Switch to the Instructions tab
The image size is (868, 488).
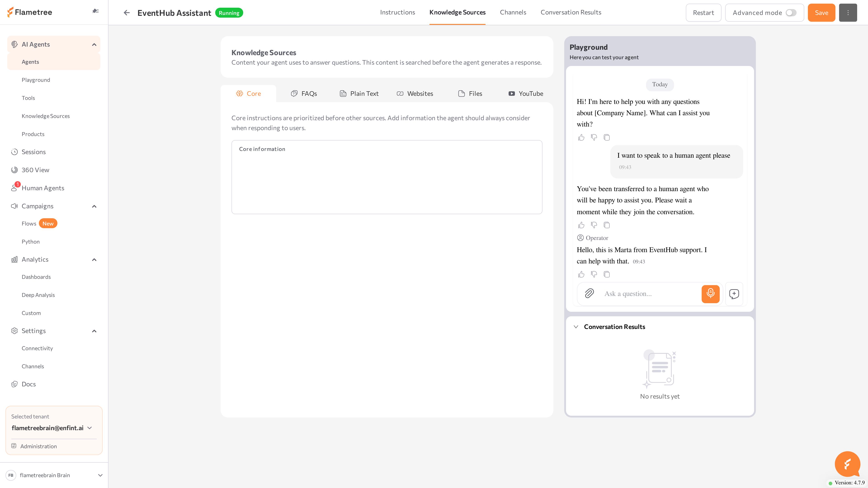point(397,12)
